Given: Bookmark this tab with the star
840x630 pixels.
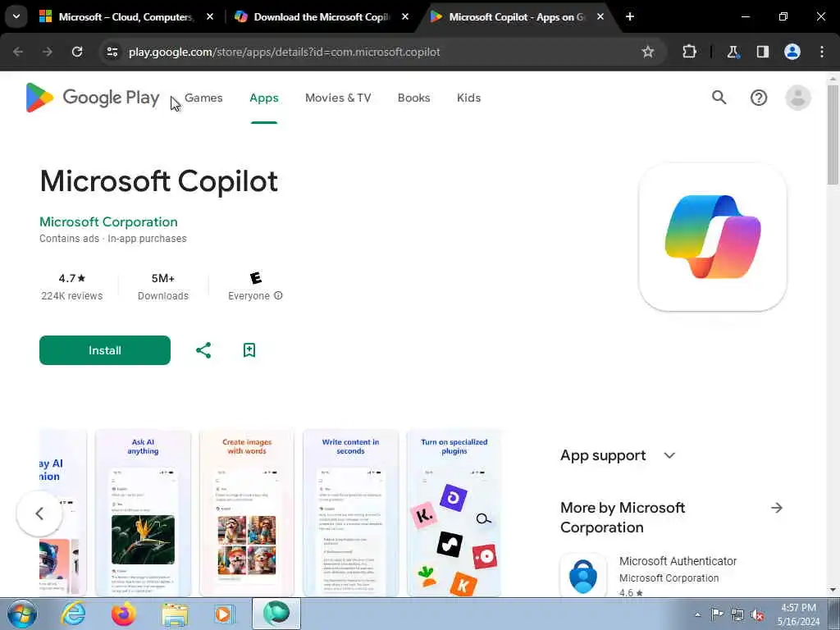Looking at the screenshot, I should click(x=648, y=52).
